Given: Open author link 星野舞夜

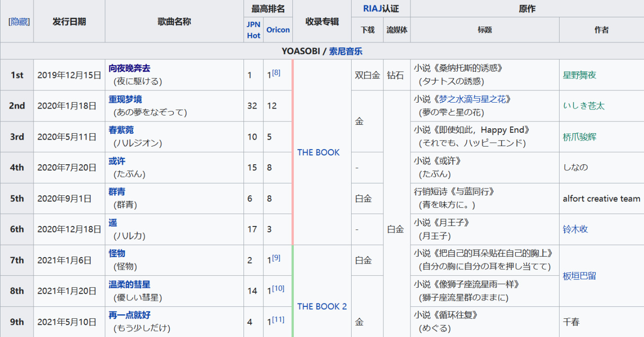Looking at the screenshot, I should click(580, 75).
